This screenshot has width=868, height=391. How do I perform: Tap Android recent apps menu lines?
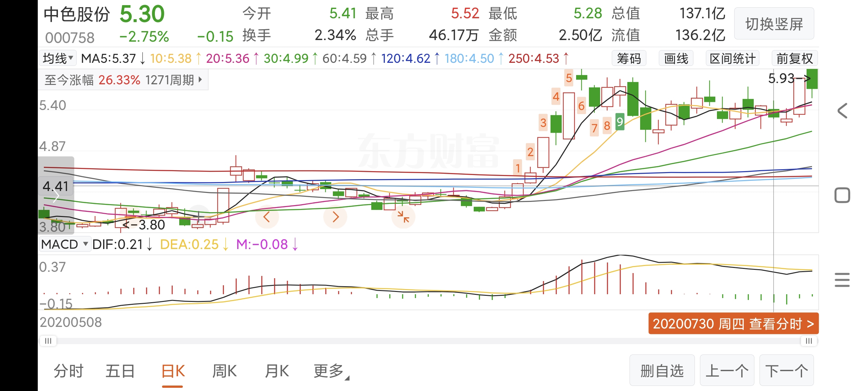(842, 280)
